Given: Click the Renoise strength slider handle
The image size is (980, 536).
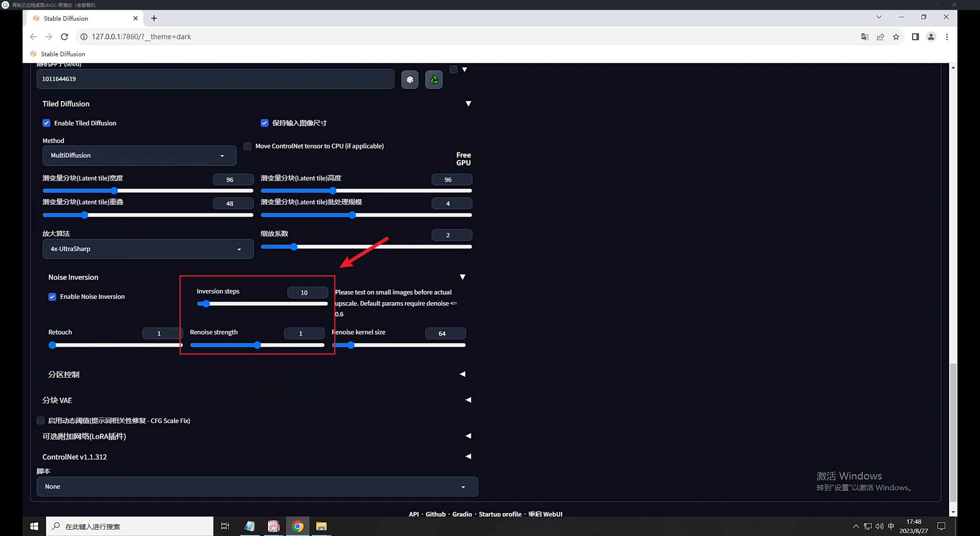Looking at the screenshot, I should (x=258, y=345).
